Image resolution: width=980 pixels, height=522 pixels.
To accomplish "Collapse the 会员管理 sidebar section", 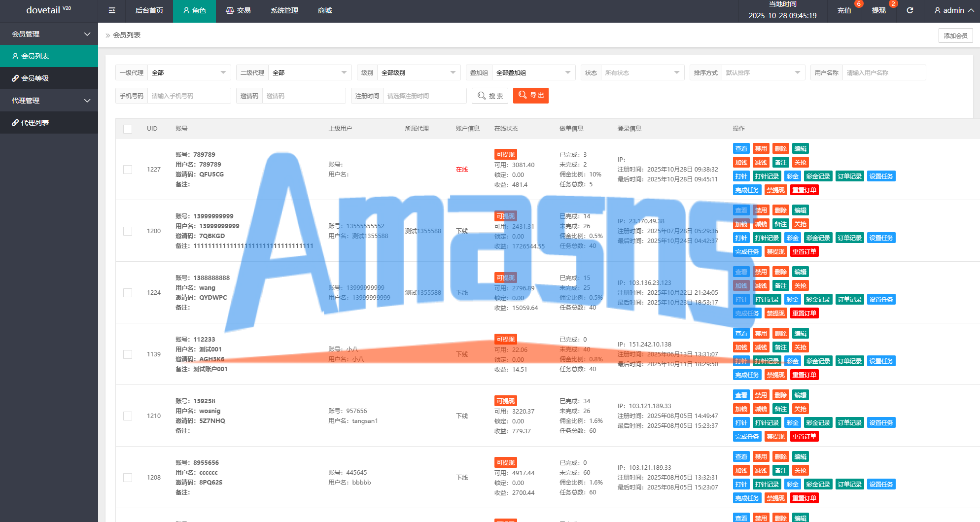I will (49, 34).
